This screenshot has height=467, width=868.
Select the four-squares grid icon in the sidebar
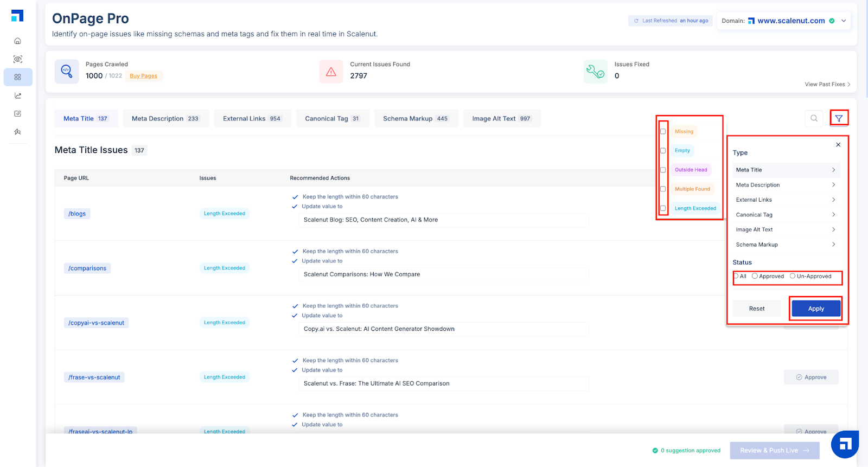pyautogui.click(x=18, y=77)
